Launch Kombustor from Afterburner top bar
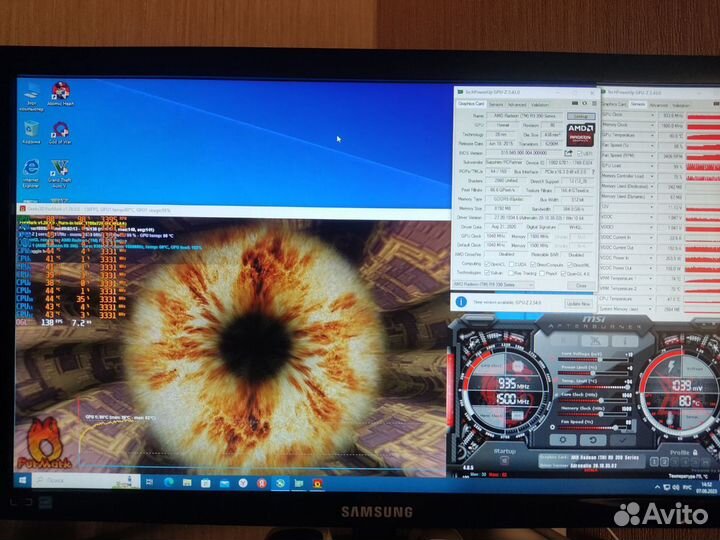 point(595,340)
